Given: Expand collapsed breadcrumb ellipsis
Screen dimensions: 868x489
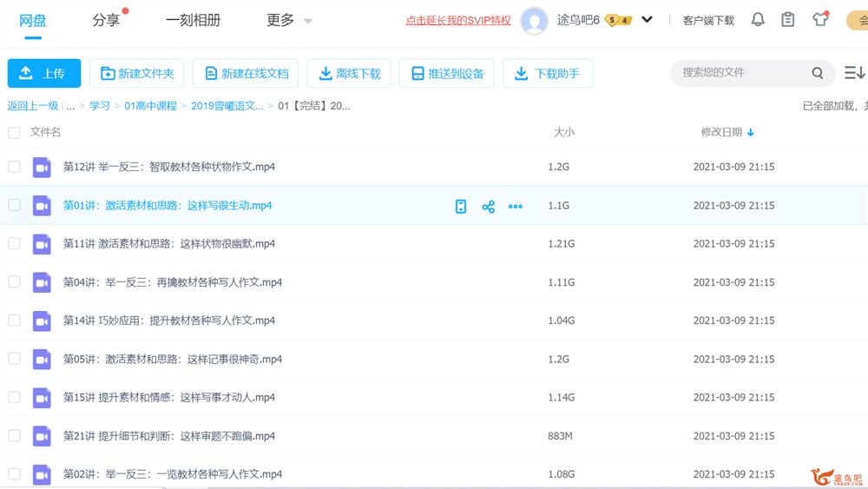Looking at the screenshot, I should (70, 106).
